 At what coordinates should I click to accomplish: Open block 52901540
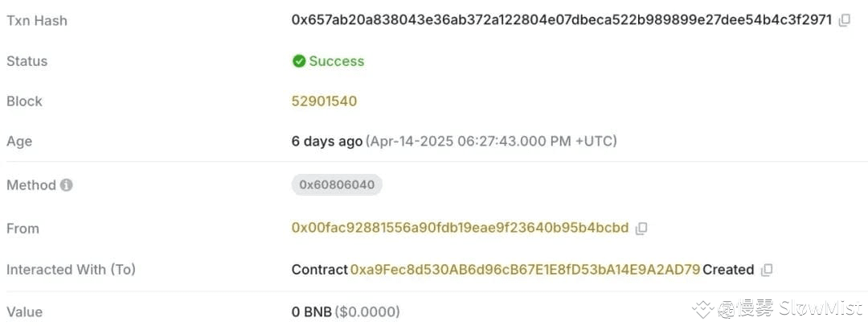[325, 101]
